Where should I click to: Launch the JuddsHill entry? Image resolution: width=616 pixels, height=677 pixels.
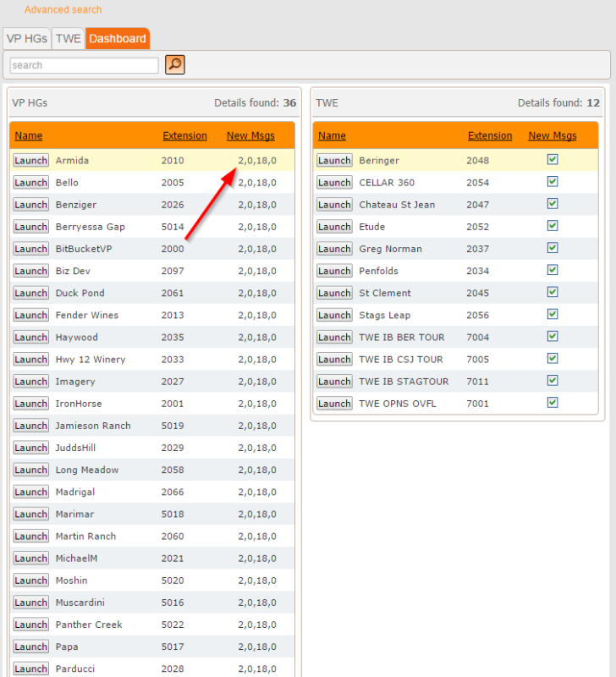[30, 448]
